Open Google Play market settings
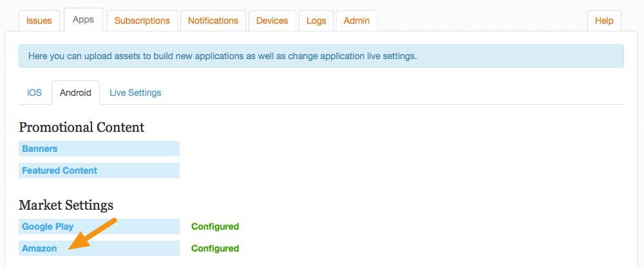 (99, 226)
